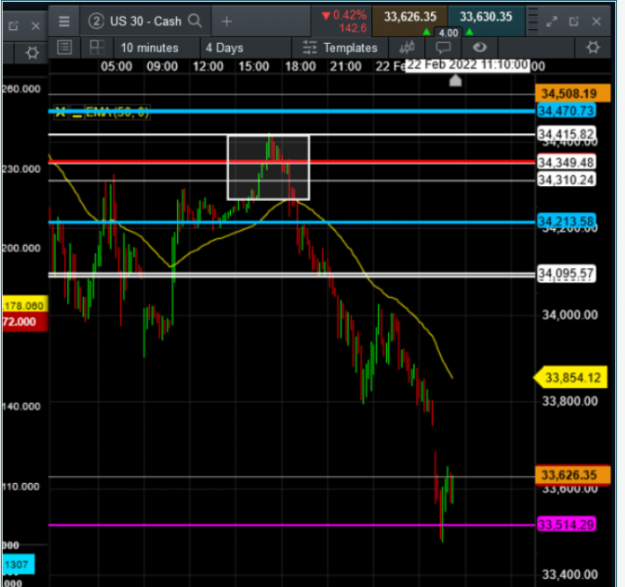The height and width of the screenshot is (587, 625).
Task: Open settings gear of the left panel
Action: pyautogui.click(x=32, y=53)
